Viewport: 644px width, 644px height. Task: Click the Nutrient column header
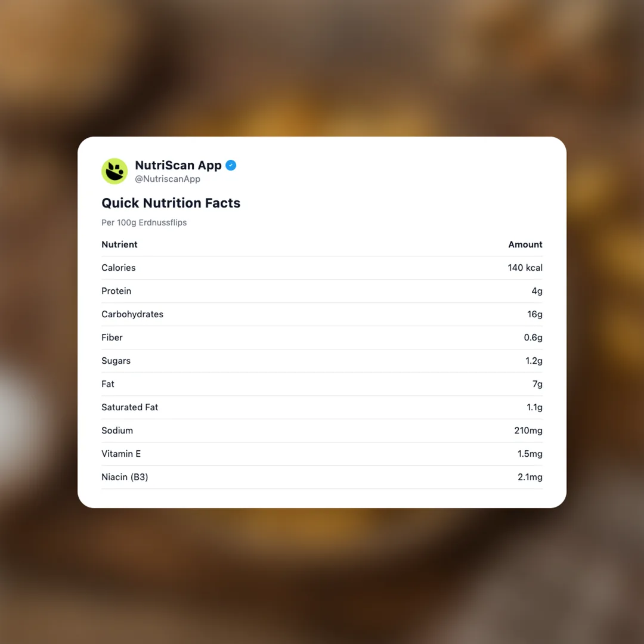(119, 244)
